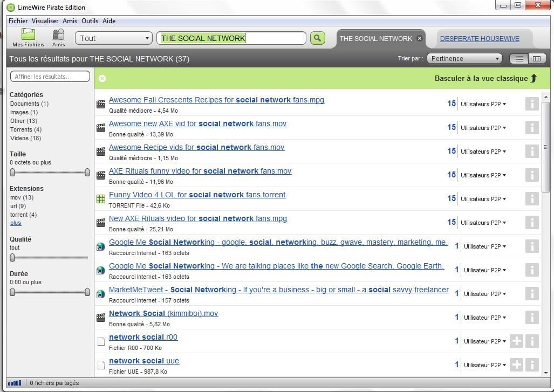554x392 pixels.
Task: Dismiss the green classic view banner
Action: click(x=102, y=78)
